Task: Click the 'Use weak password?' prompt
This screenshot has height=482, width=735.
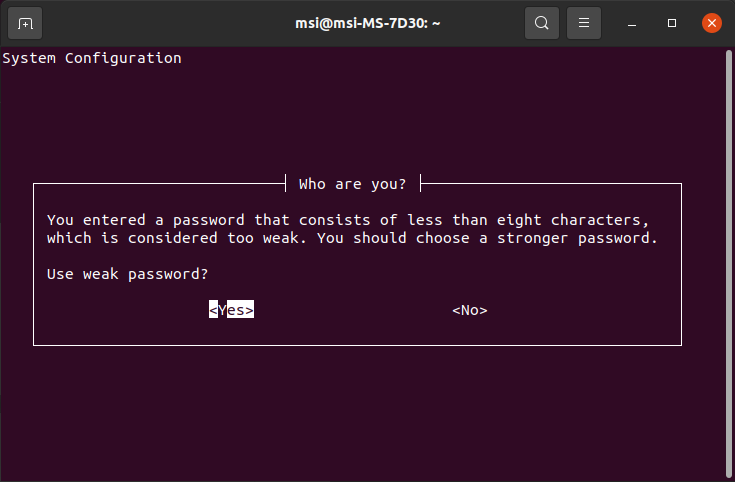Action: point(128,274)
